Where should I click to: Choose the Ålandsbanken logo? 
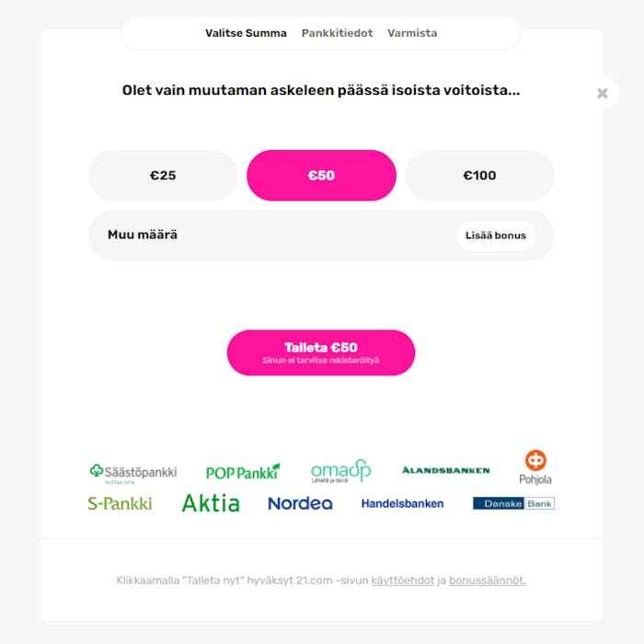445,470
